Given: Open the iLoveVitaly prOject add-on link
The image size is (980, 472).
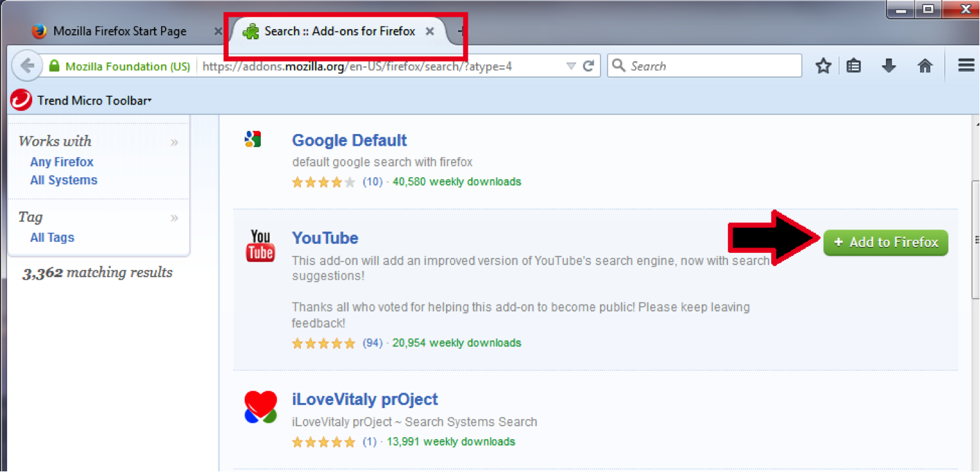Looking at the screenshot, I should click(x=365, y=399).
